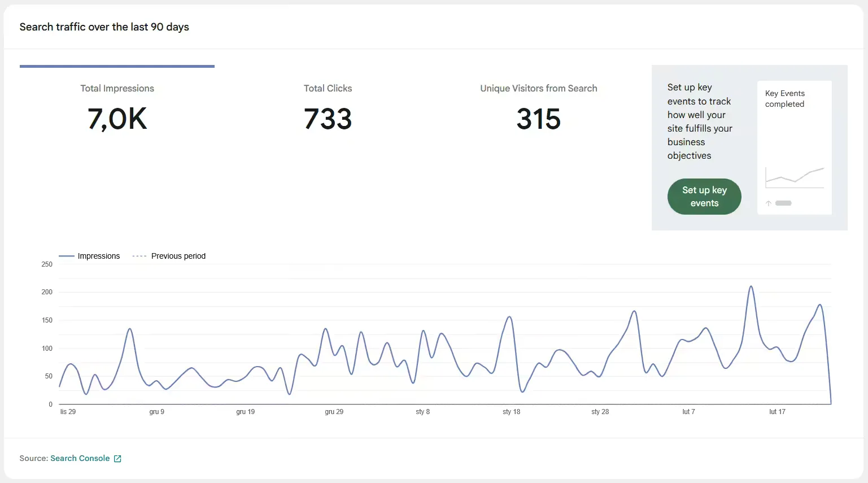
Task: Click the Search traffic over the last 90 days heading
Action: (x=104, y=27)
